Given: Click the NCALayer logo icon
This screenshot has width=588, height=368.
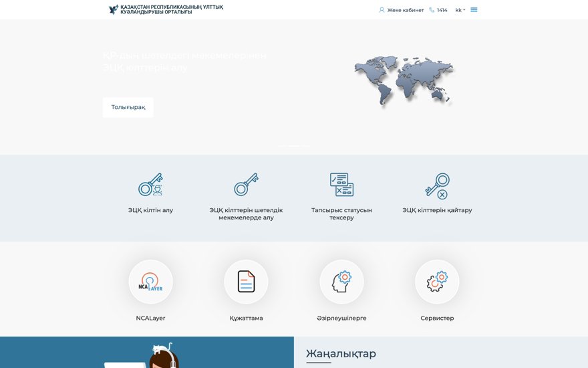Looking at the screenshot, I should pos(150,282).
